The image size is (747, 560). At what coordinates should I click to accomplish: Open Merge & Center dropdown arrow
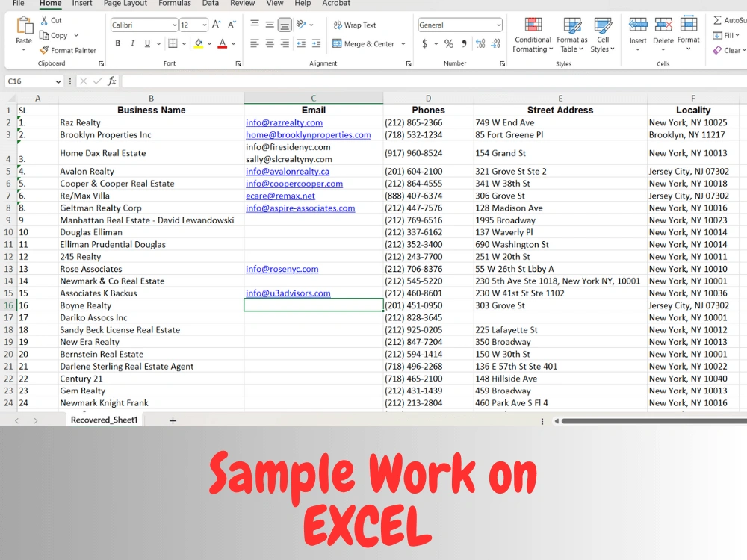tap(403, 44)
